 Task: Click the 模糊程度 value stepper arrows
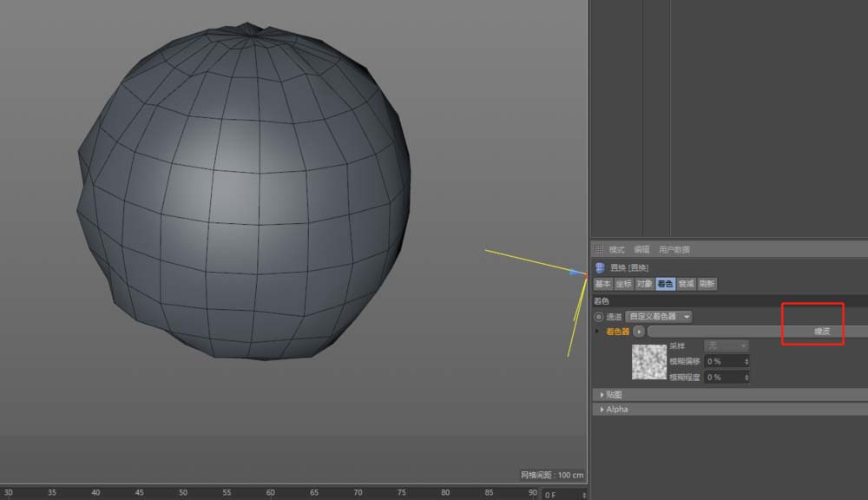(x=746, y=378)
